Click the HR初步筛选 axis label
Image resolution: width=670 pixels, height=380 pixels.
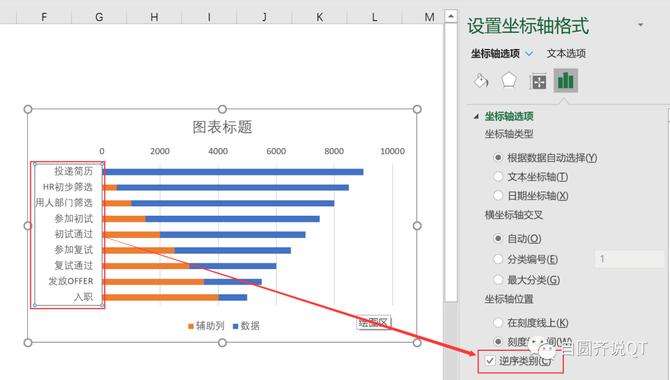click(x=68, y=187)
